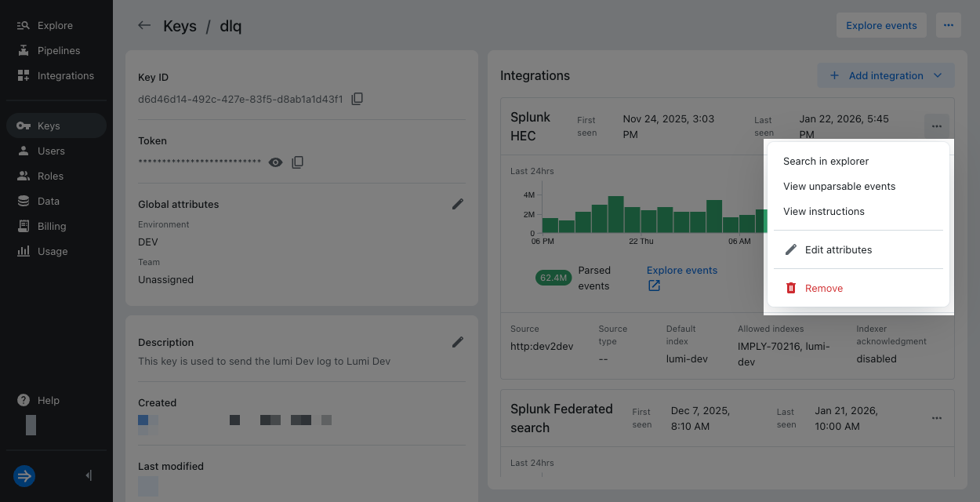
Task: Click the Explore events button at top
Action: pyautogui.click(x=881, y=25)
